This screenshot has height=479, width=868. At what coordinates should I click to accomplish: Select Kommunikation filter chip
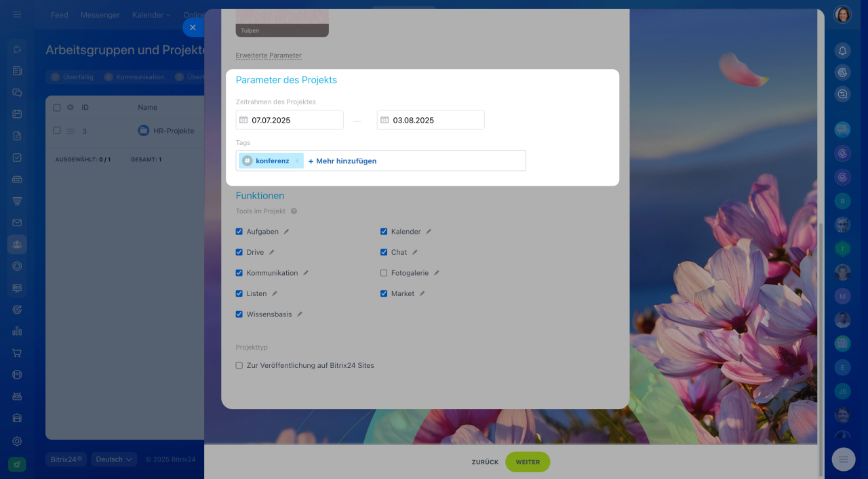[134, 77]
